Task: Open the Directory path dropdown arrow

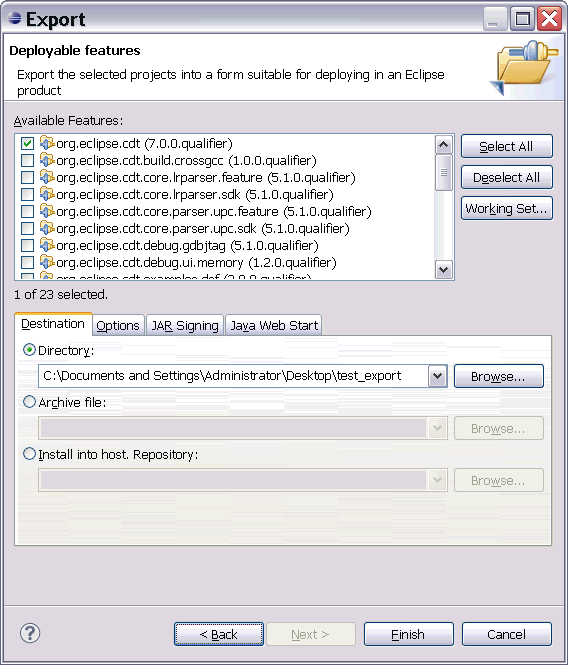Action: [438, 376]
